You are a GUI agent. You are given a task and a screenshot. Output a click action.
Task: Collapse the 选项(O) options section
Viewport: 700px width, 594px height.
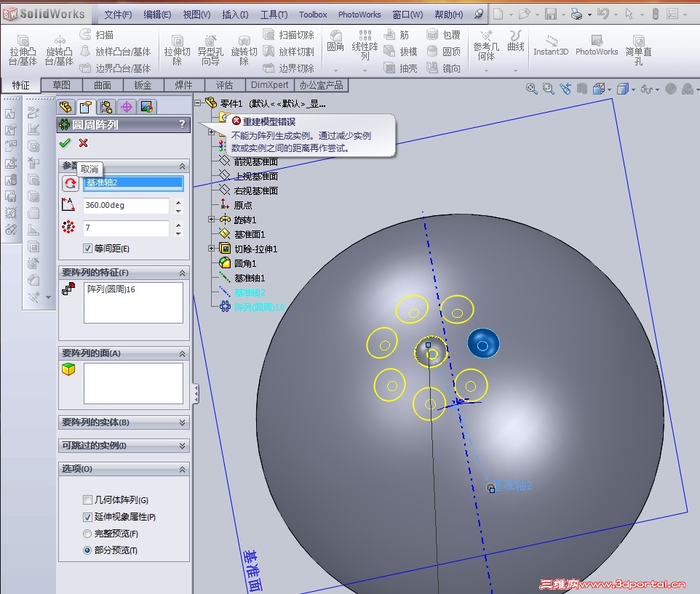pyautogui.click(x=182, y=469)
